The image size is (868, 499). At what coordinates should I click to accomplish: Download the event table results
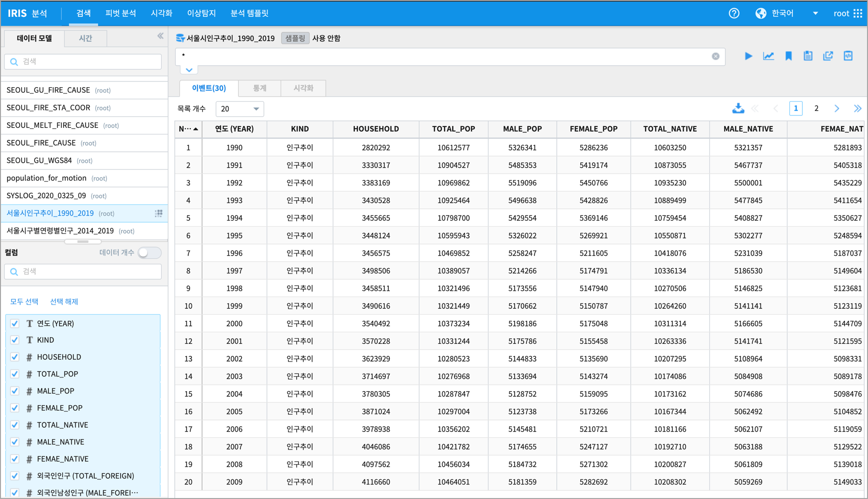738,109
